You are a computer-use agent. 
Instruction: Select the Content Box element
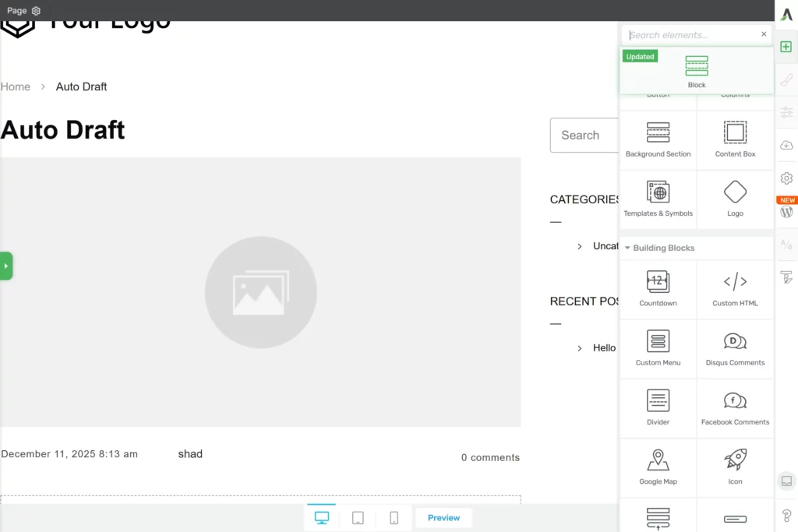(735, 139)
